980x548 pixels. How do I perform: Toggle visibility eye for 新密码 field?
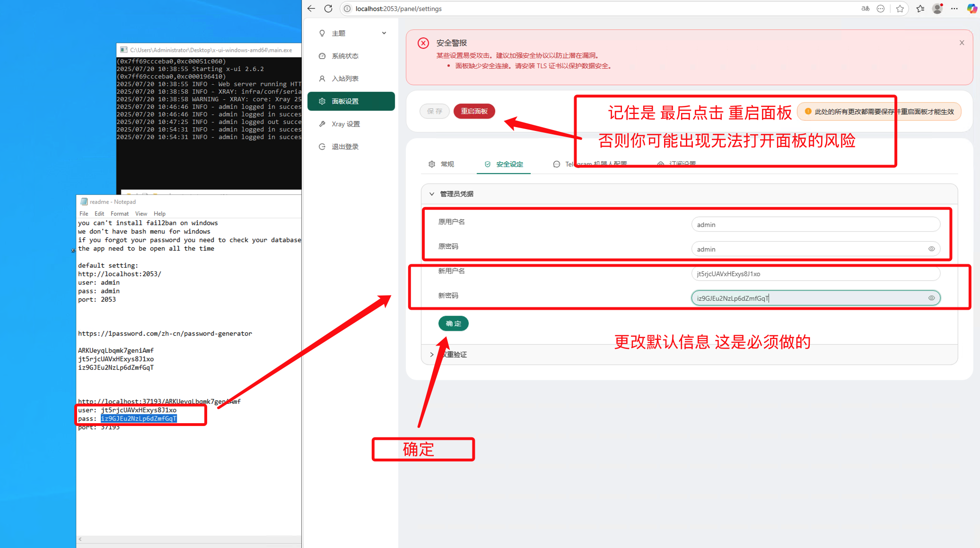[931, 298]
